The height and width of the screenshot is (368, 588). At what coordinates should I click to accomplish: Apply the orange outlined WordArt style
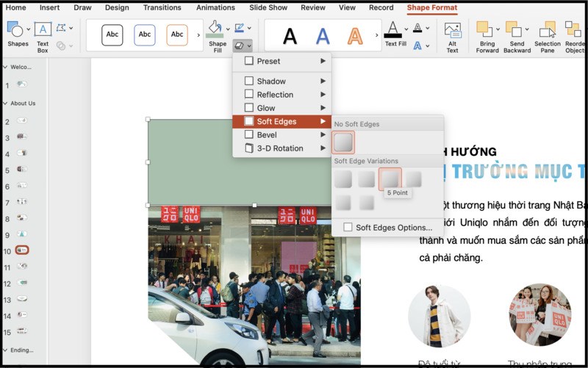pos(355,35)
